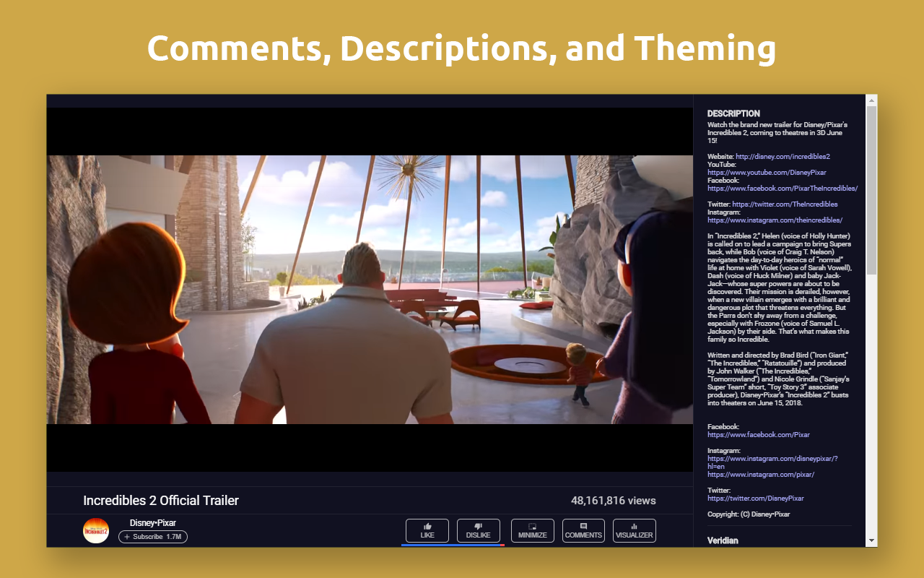The width and height of the screenshot is (924, 578).
Task: Open the instagram.com/pixar link
Action: pyautogui.click(x=761, y=475)
